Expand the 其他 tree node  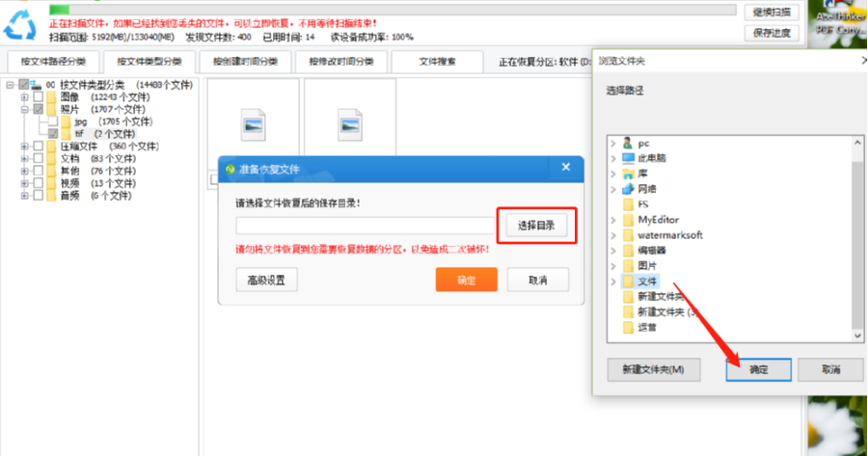click(24, 171)
